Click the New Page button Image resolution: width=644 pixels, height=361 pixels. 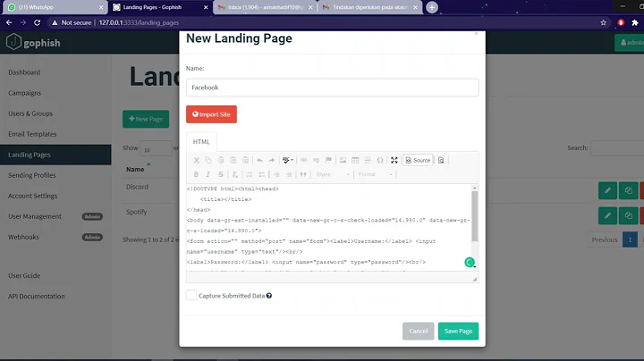click(146, 119)
